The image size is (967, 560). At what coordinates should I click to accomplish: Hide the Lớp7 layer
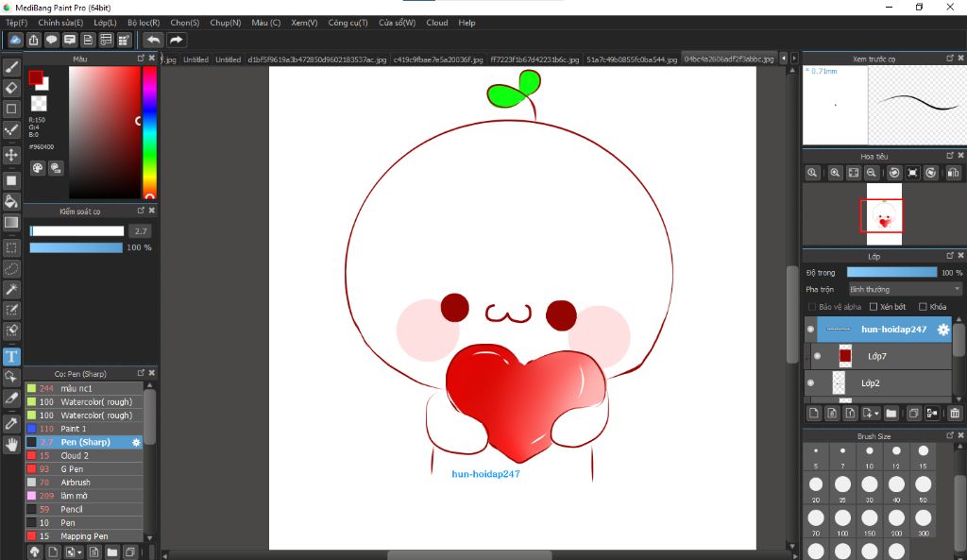click(x=817, y=356)
